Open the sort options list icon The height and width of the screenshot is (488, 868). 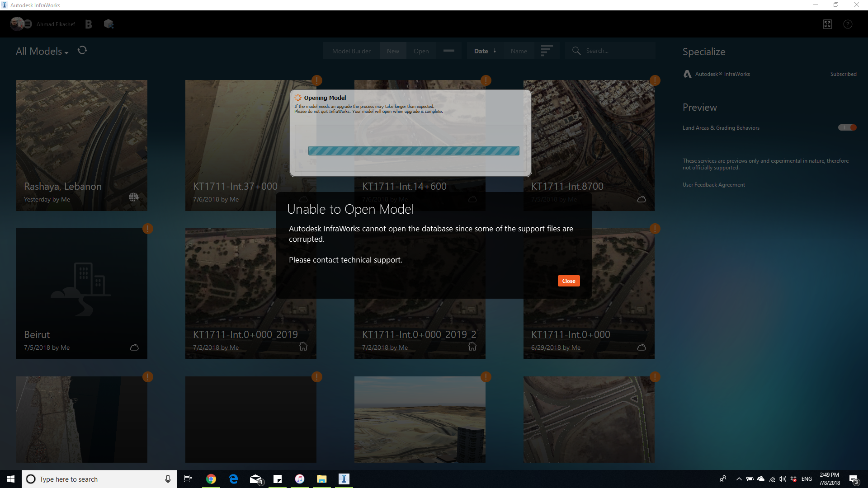click(x=547, y=50)
